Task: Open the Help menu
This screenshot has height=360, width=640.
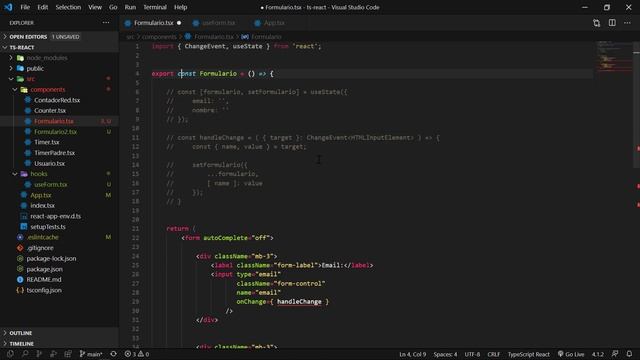Action: pos(180,7)
